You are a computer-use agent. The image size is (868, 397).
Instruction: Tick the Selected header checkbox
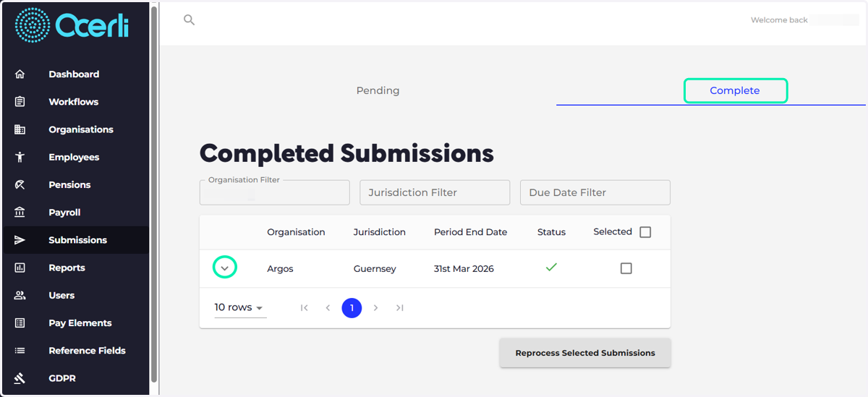click(645, 232)
